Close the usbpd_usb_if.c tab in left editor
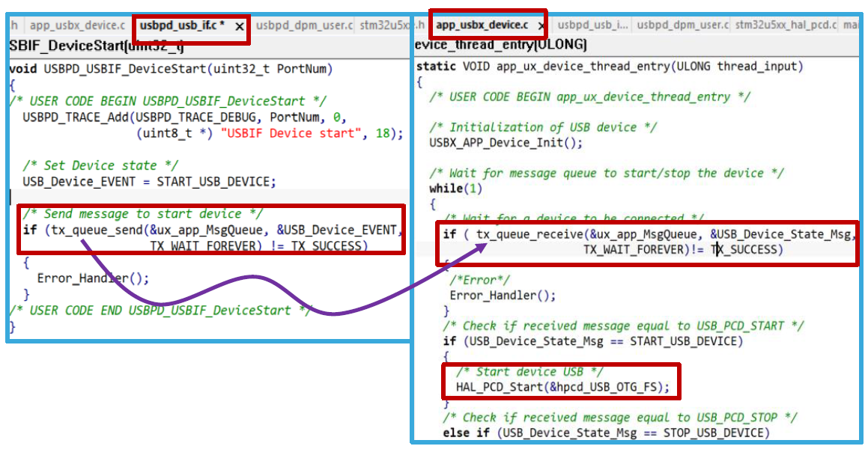The width and height of the screenshot is (868, 449). tap(240, 26)
